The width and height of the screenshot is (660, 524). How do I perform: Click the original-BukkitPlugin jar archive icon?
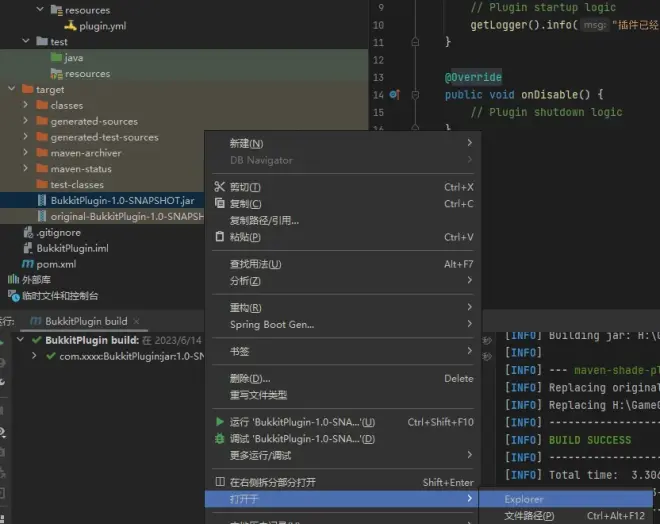(x=42, y=216)
